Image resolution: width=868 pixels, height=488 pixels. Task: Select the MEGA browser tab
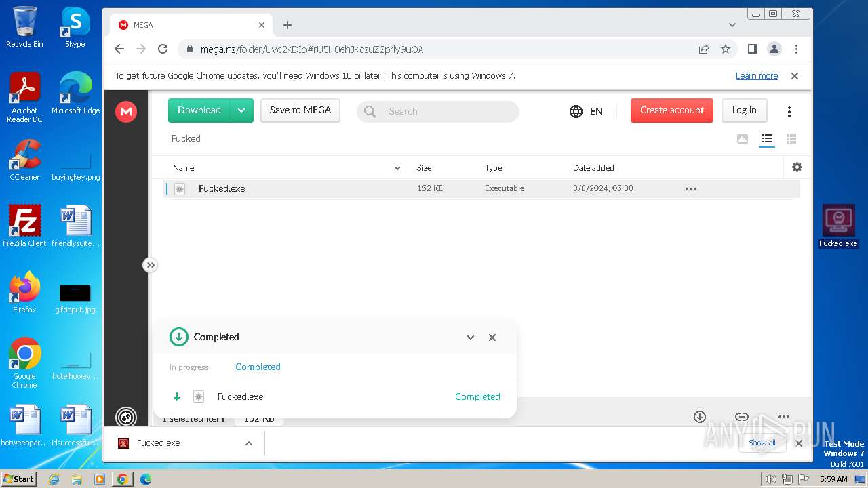tap(191, 25)
